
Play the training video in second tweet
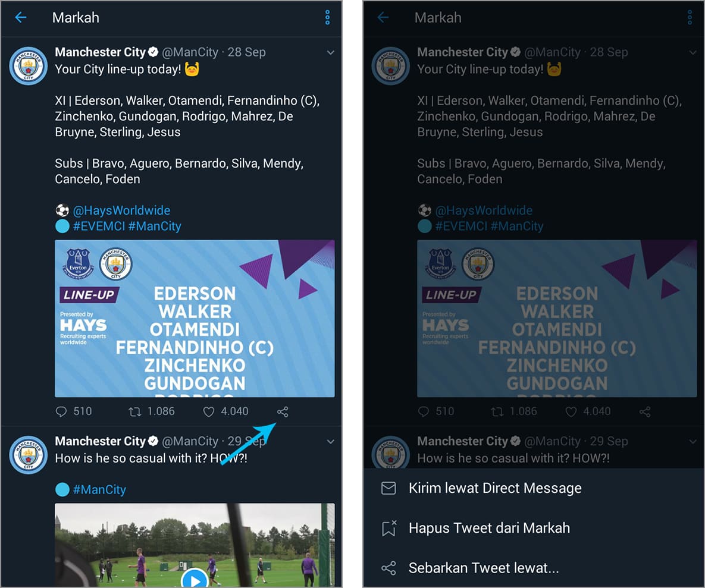tap(194, 580)
